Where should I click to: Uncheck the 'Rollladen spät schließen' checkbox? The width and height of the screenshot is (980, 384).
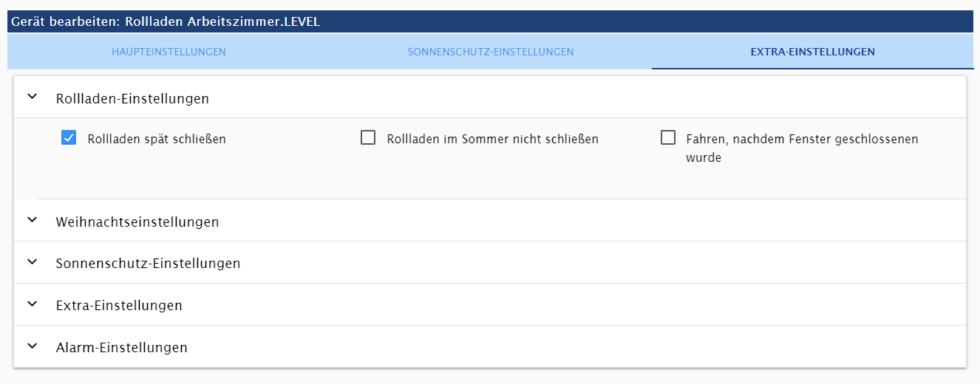pos(69,137)
